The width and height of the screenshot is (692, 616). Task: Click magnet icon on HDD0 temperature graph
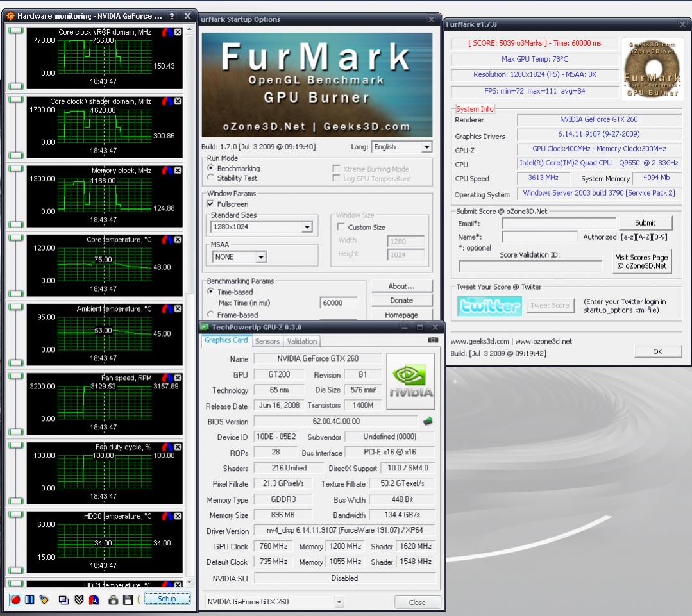(x=167, y=517)
